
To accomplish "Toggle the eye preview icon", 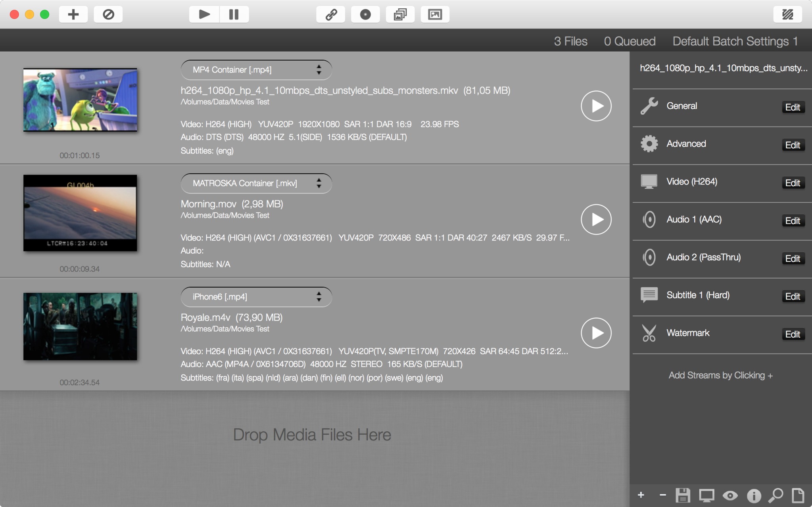I will [x=730, y=495].
